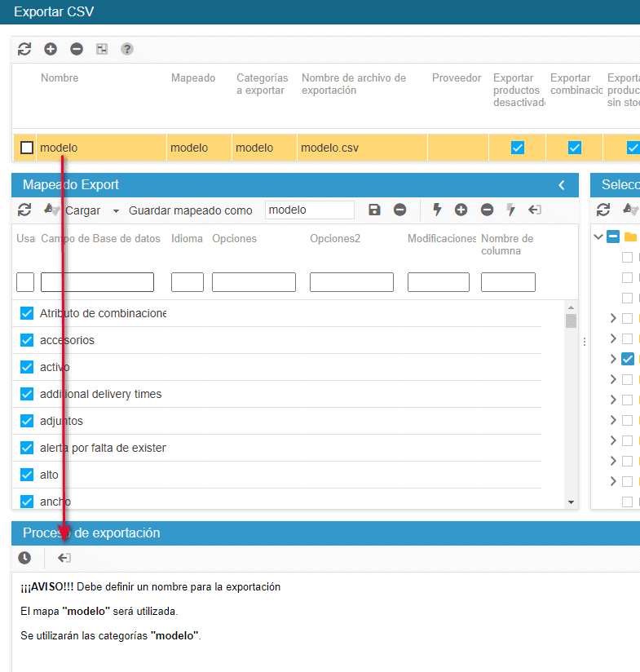Save the mapping with the floppy disk icon

click(374, 210)
